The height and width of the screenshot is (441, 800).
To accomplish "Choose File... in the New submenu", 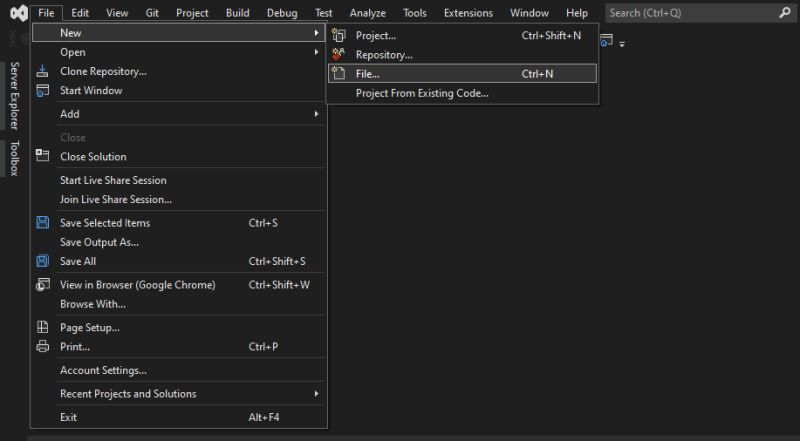I will coord(462,74).
